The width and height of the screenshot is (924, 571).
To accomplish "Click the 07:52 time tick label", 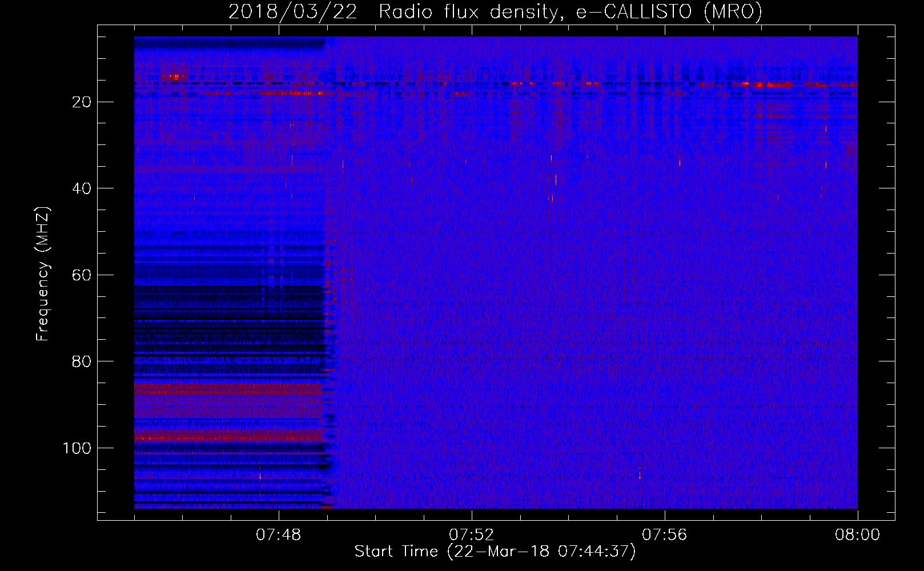I will pos(472,535).
